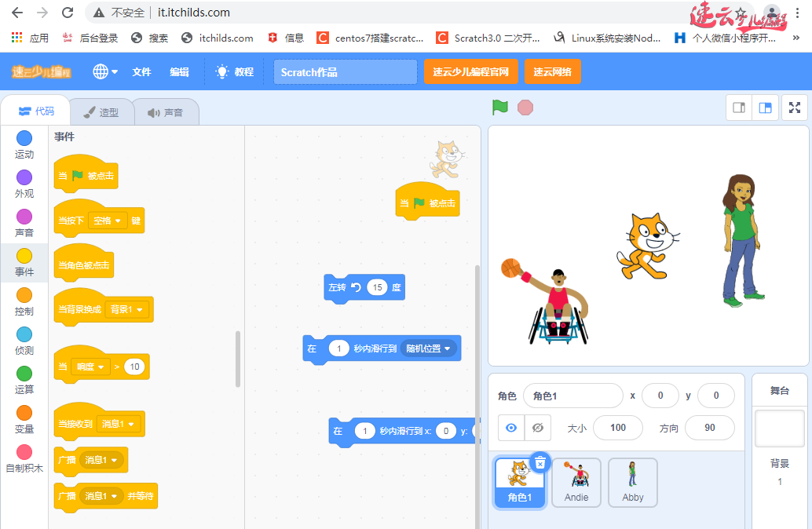
Task: Switch to large stage layout
Action: tap(766, 108)
